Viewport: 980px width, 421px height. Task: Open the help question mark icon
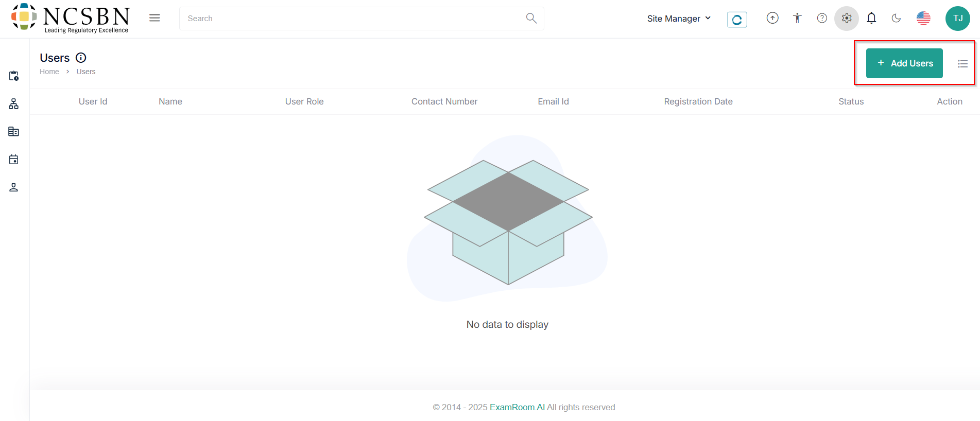(x=822, y=19)
